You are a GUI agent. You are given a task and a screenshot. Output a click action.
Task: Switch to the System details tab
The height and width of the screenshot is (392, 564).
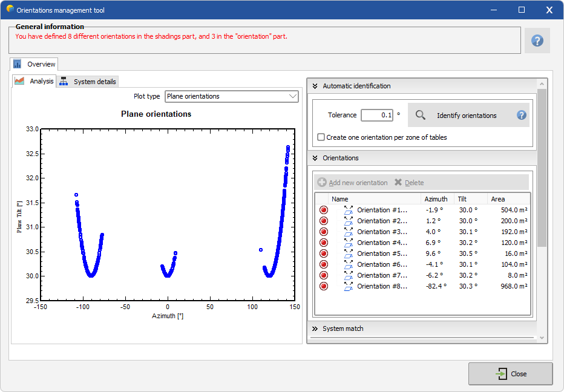point(88,81)
